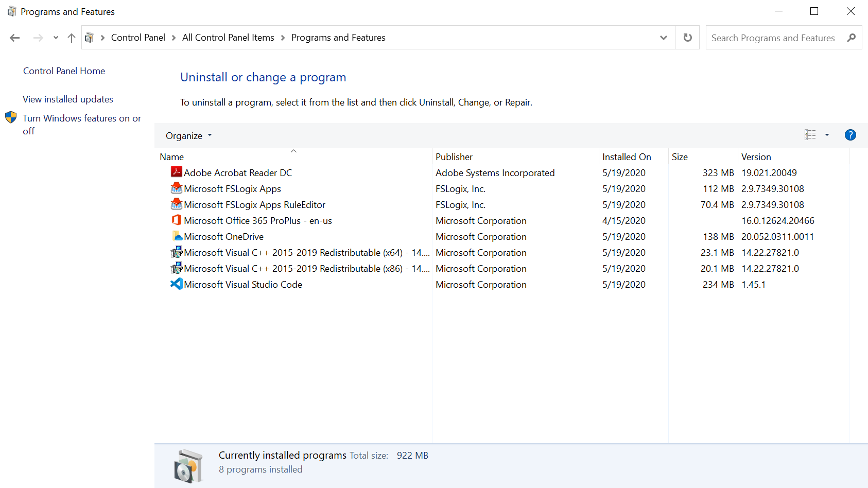Click the installed programs icon in details pane
The image size is (868, 488).
click(188, 465)
